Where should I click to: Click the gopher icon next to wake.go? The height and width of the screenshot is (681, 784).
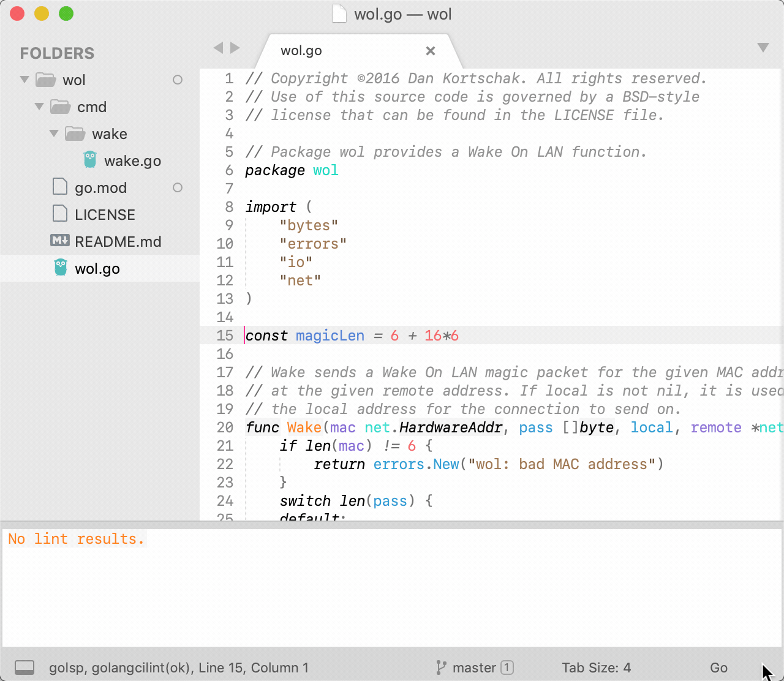click(89, 160)
